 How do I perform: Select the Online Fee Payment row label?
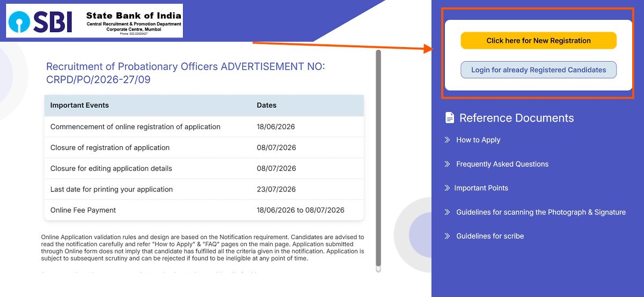83,210
